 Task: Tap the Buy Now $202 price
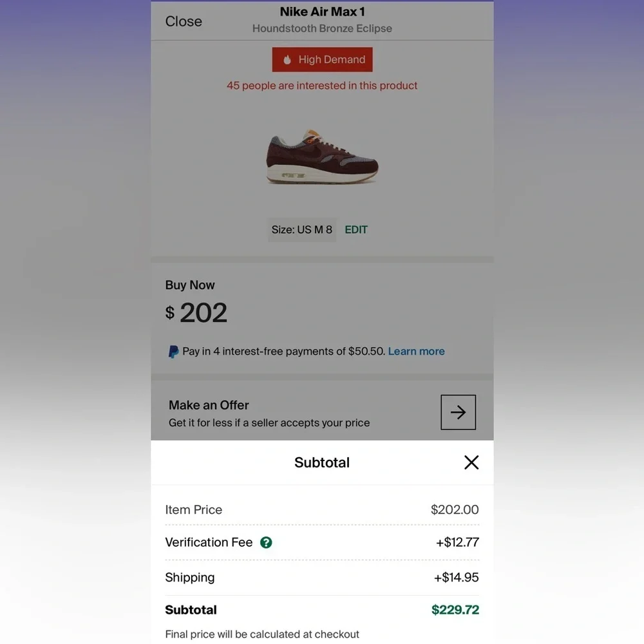196,313
